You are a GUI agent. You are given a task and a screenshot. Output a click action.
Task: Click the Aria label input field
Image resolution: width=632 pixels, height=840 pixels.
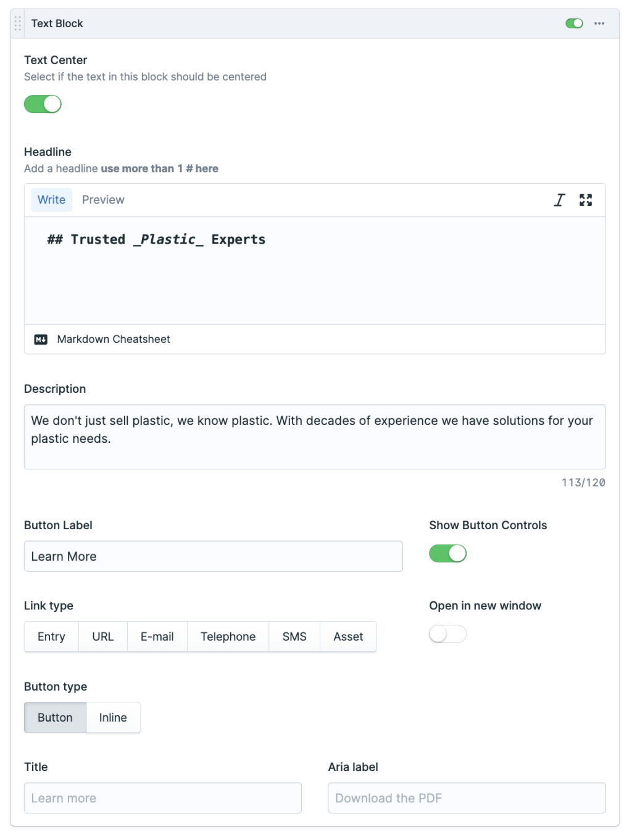(x=466, y=797)
